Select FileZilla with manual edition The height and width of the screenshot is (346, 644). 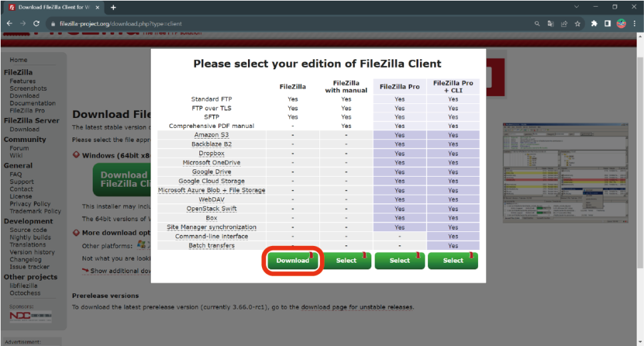346,261
